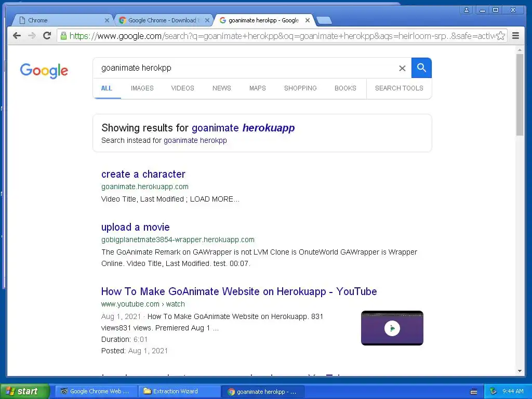The height and width of the screenshot is (399, 532).
Task: Close the 'Google Chrome - Download' tab
Action: pos(207,20)
